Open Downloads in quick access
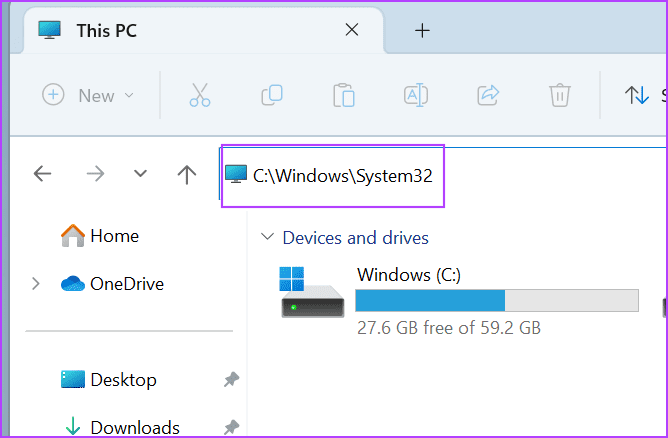Screen dimensions: 668x438 point(122,427)
